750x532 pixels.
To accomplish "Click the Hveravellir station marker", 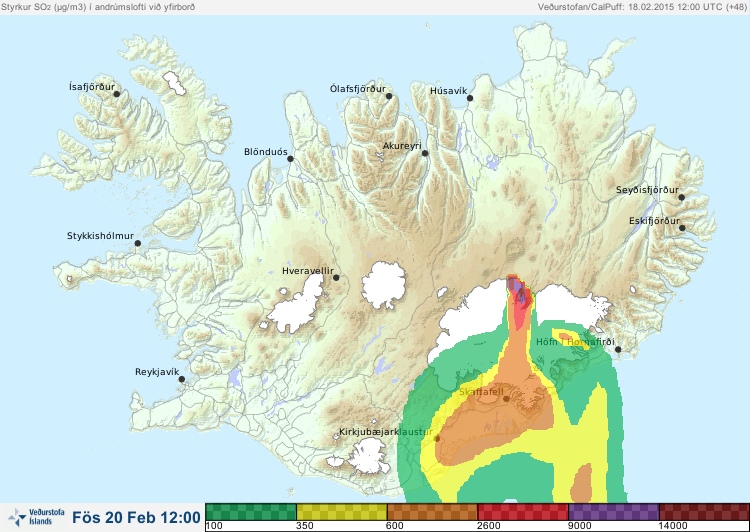I will click(336, 277).
